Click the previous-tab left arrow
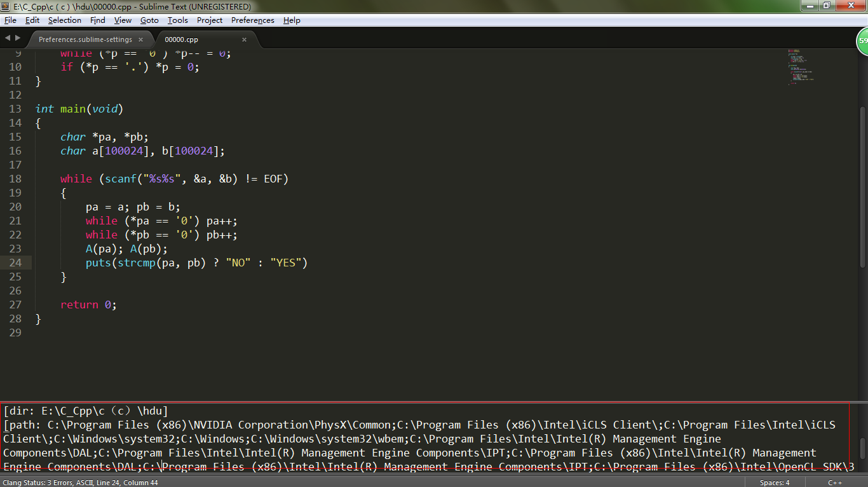 pyautogui.click(x=7, y=39)
